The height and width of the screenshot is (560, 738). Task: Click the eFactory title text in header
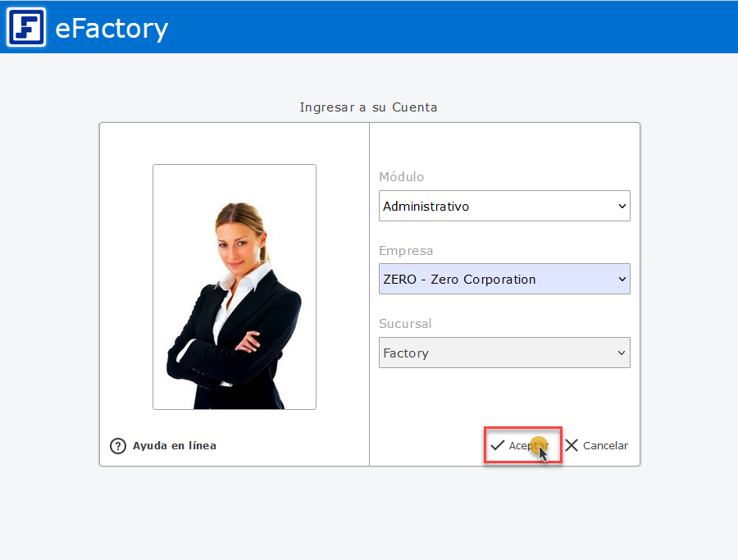[x=112, y=28]
